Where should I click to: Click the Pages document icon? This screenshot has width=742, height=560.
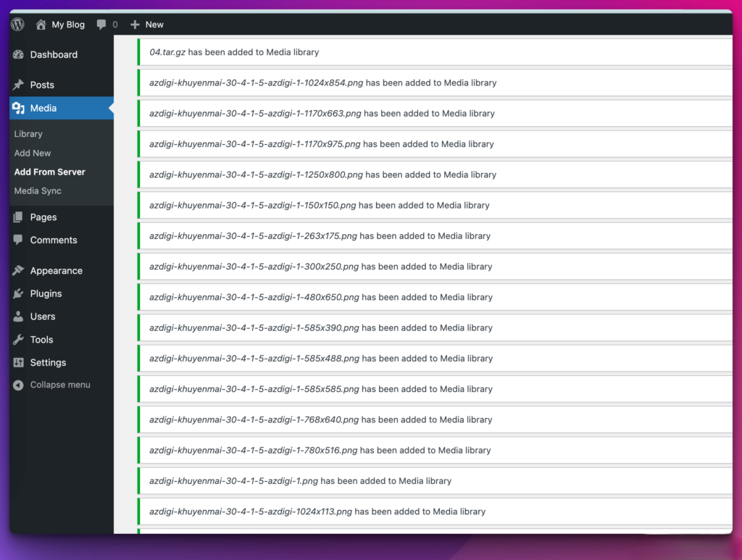(17, 217)
